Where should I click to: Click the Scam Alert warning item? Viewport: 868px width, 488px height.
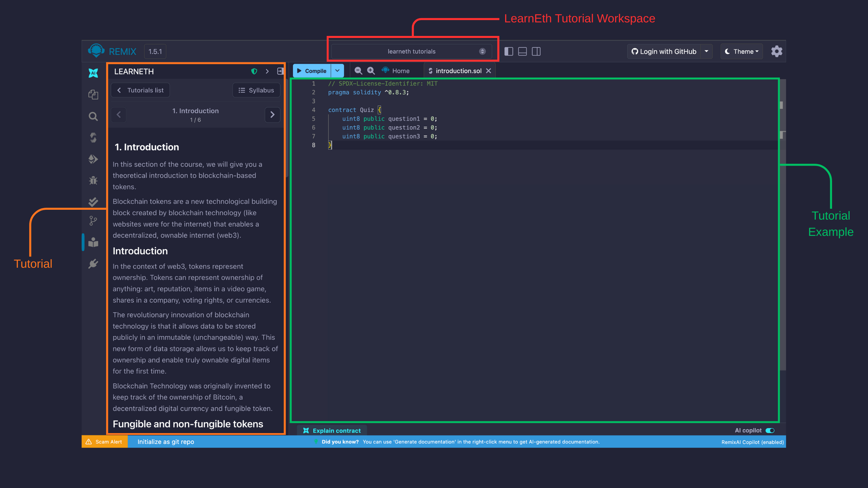105,442
